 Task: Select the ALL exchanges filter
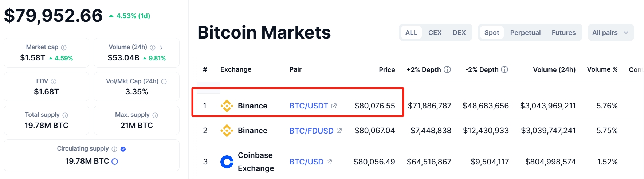tap(411, 33)
